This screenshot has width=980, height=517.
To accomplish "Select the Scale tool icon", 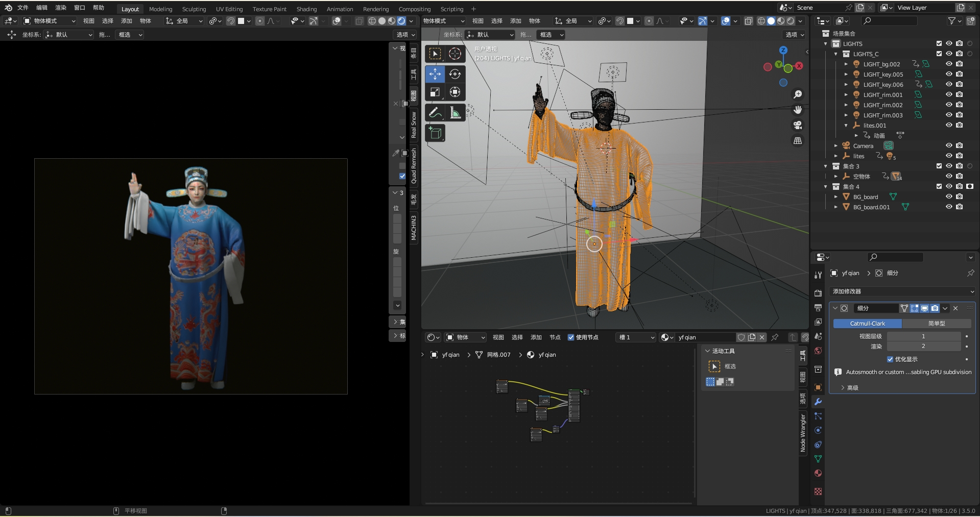I will [x=435, y=92].
